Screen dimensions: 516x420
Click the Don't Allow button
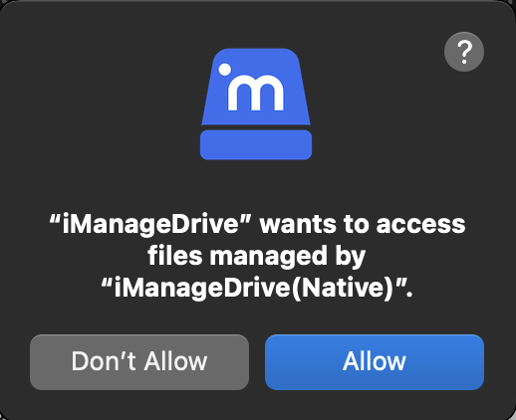(x=139, y=362)
